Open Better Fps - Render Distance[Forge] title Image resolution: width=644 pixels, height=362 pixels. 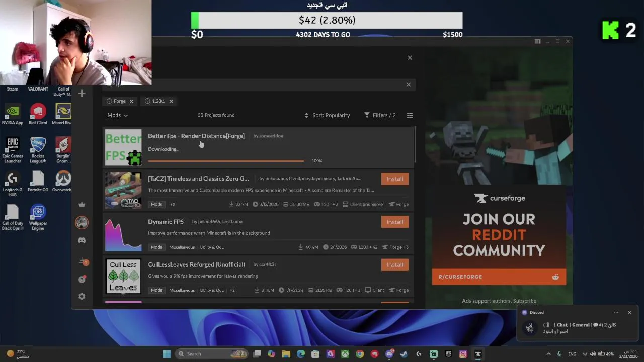point(196,136)
